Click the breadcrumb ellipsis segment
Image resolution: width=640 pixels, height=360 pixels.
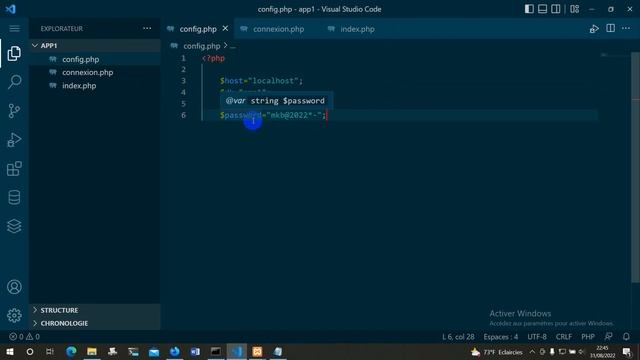point(233,46)
